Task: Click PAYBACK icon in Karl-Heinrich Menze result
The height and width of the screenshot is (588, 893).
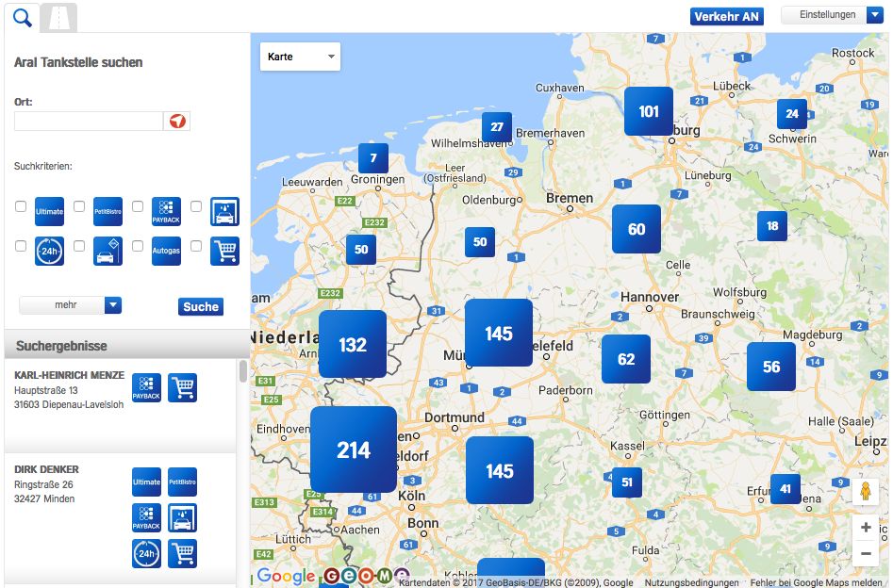Action: coord(146,387)
